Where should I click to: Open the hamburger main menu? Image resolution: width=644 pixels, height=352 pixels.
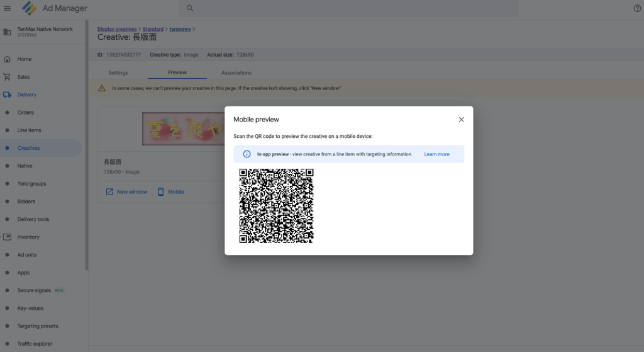click(x=7, y=8)
